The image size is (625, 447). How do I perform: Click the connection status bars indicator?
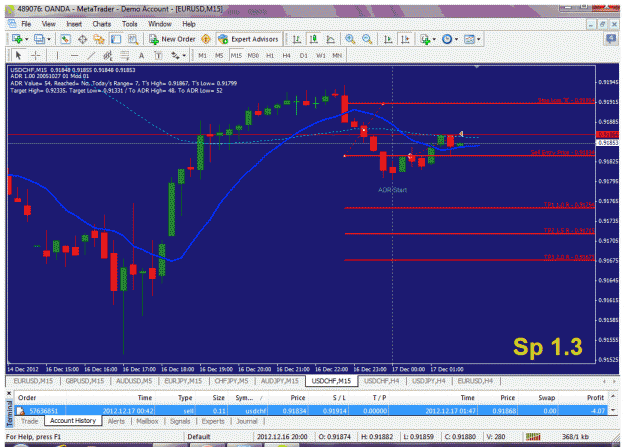click(533, 437)
